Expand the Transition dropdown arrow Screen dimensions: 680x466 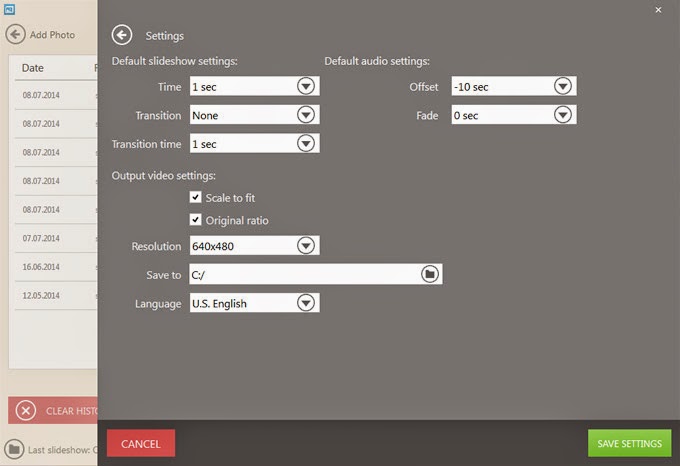coord(306,115)
